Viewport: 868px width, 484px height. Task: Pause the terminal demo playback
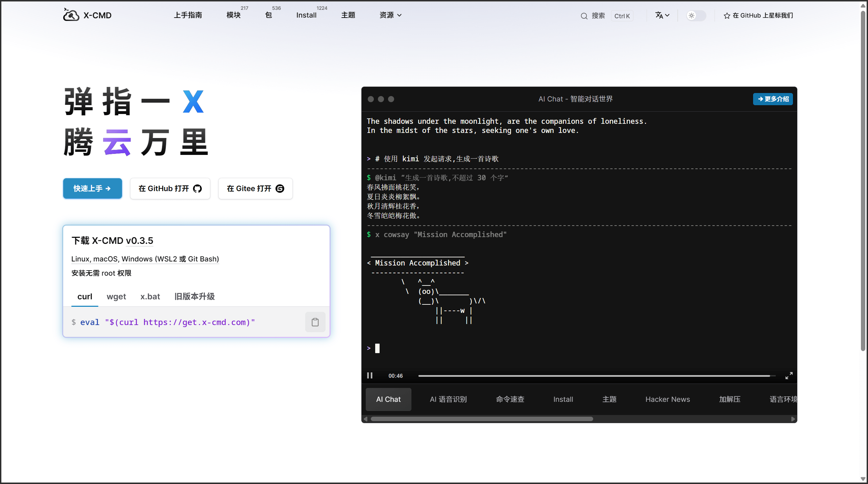370,375
